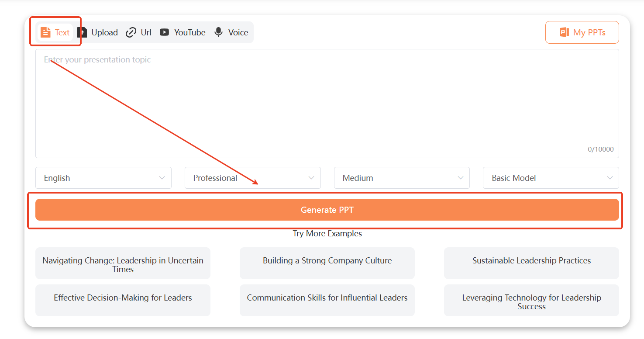
Task: Switch to the YouTube tab label
Action: (189, 32)
